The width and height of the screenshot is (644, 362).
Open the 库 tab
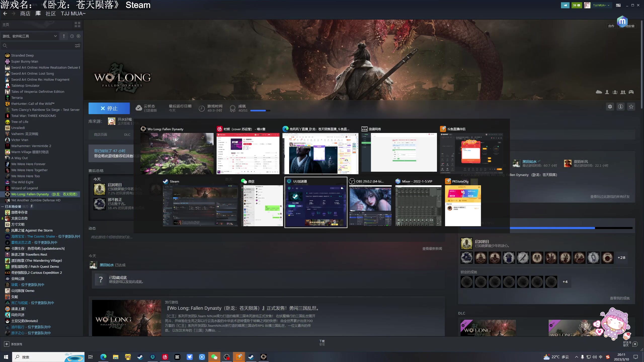[x=38, y=14]
